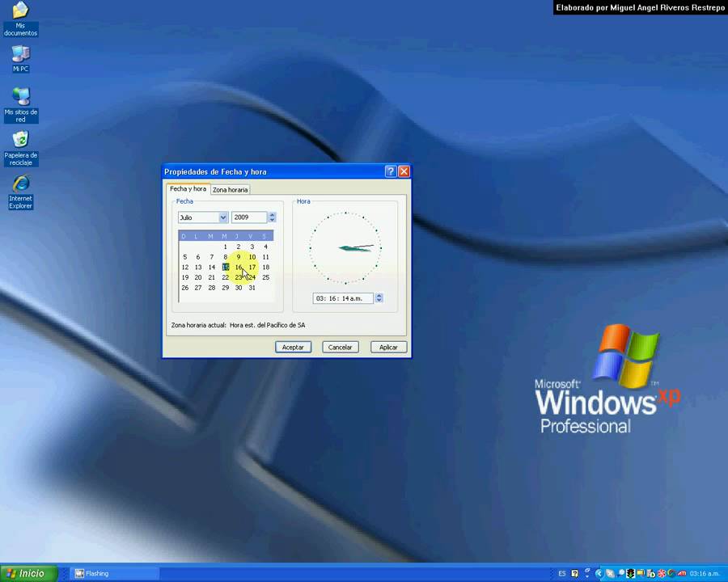The height and width of the screenshot is (582, 728).
Task: Open the Inicio start menu
Action: click(29, 574)
